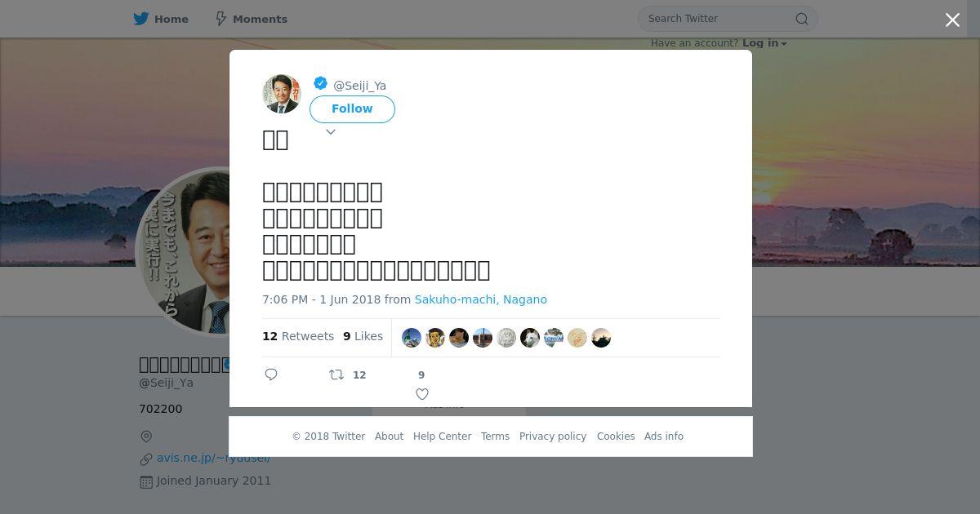The image size is (980, 514).
Task: Toggle Follow for @Seiji_Ya
Action: pos(352,109)
